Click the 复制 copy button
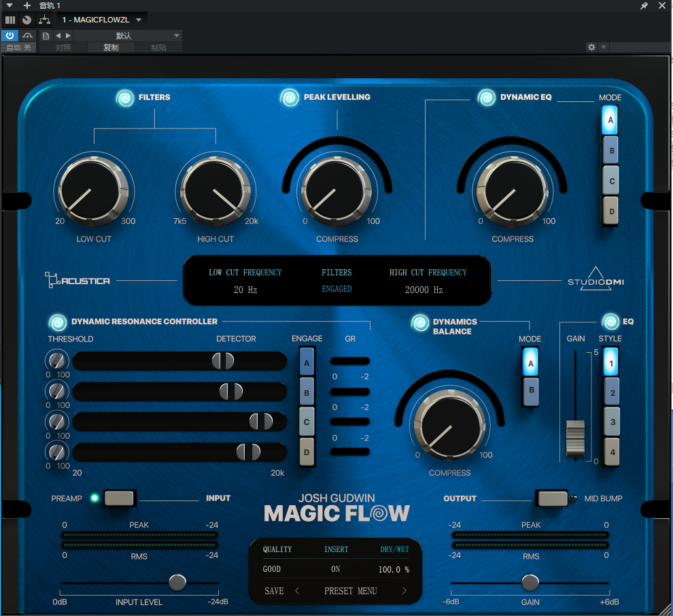Screen dimensions: 673x616 click(111, 48)
